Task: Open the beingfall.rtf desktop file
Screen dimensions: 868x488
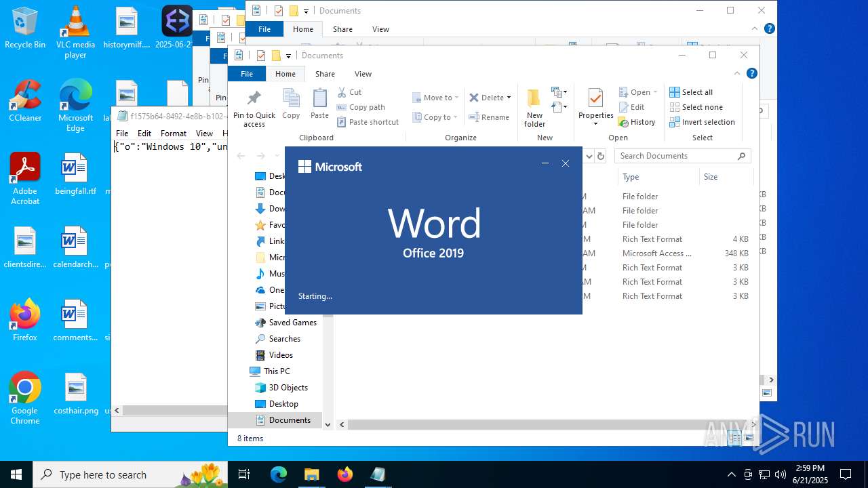Action: pos(75,174)
